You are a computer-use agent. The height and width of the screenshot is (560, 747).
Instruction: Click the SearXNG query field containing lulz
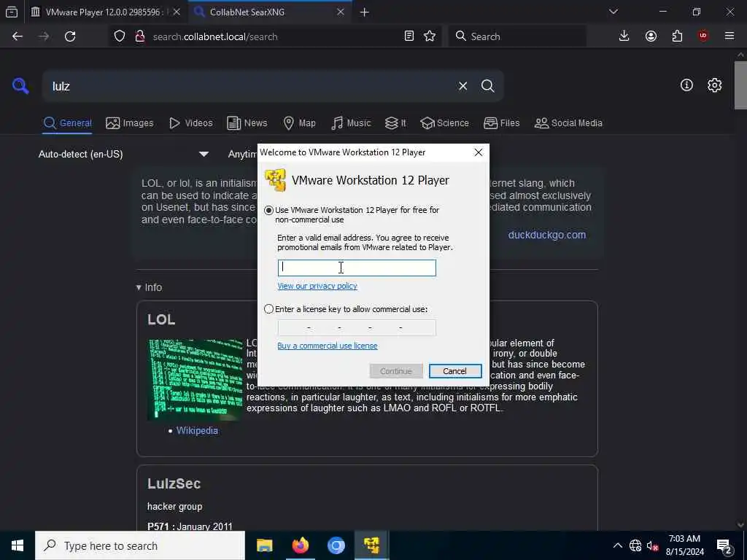coord(248,86)
